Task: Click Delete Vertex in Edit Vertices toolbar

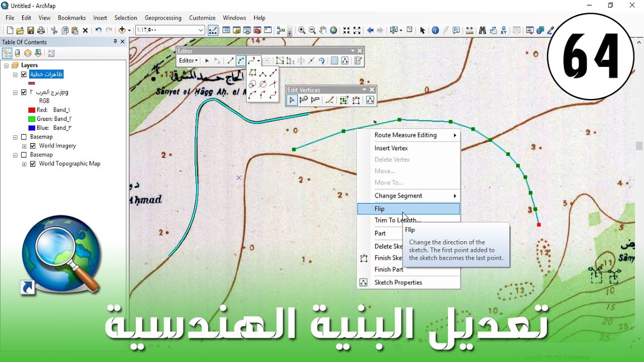Action: 315,100
